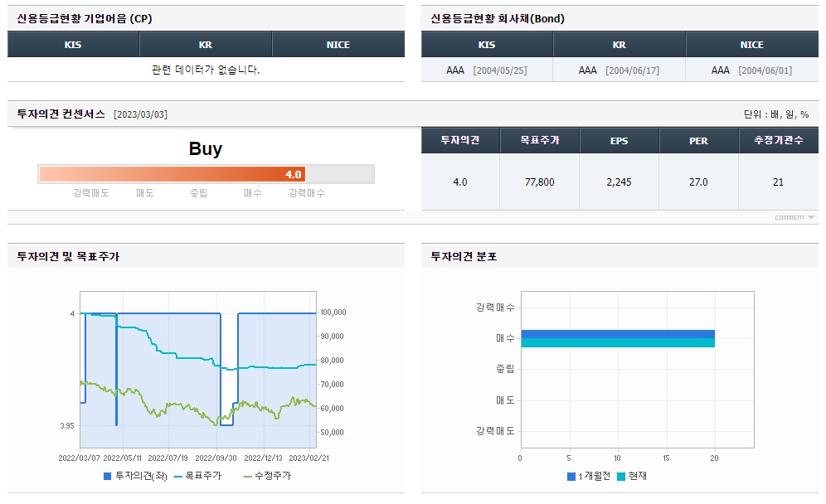Select the AAA [2004/05/25] KIS rating cell
This screenshot has width=826, height=504.
pos(487,70)
